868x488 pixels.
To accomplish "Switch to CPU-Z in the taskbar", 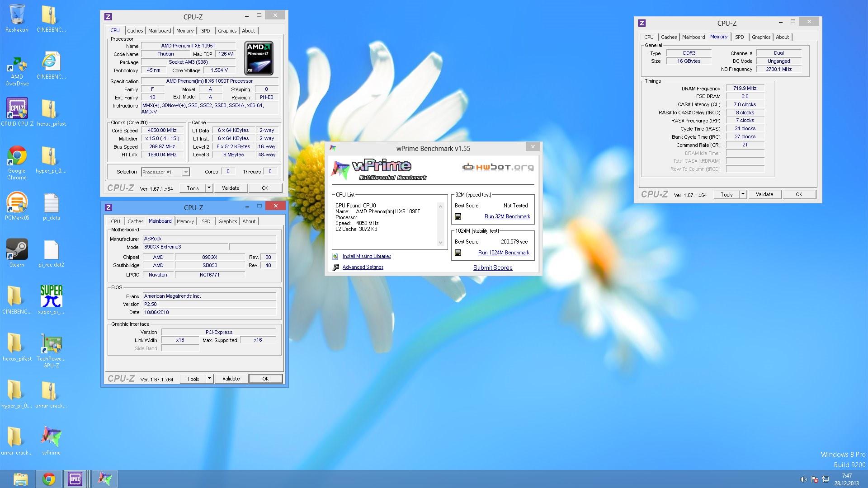I will coord(75,479).
